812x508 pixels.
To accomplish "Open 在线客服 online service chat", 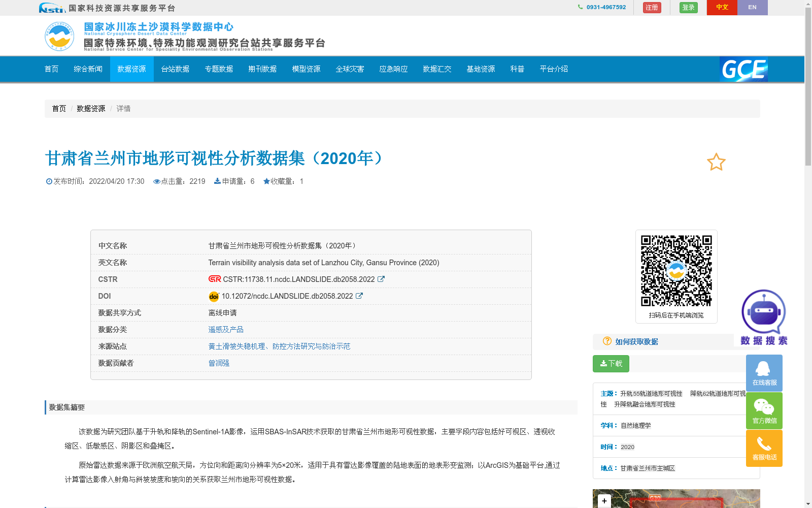I will pyautogui.click(x=764, y=372).
